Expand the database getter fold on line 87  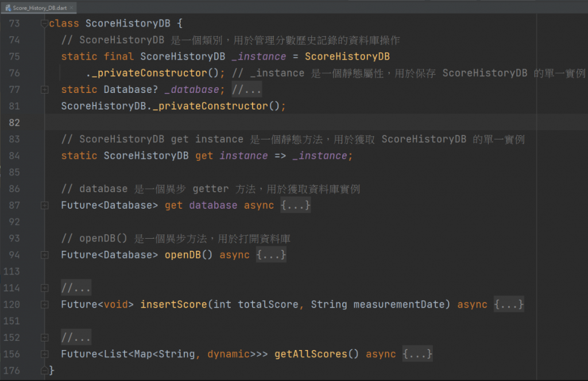pyautogui.click(x=44, y=205)
